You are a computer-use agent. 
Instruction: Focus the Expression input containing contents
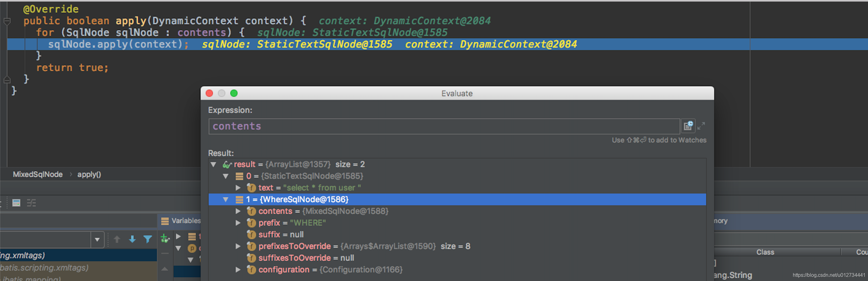[444, 126]
